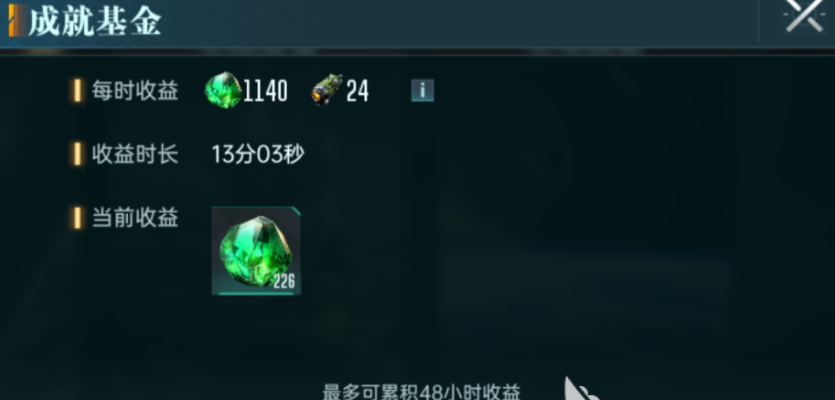The image size is (835, 400).
Task: Click the 最多可累积48小时收益 notice text
Action: coord(421,392)
